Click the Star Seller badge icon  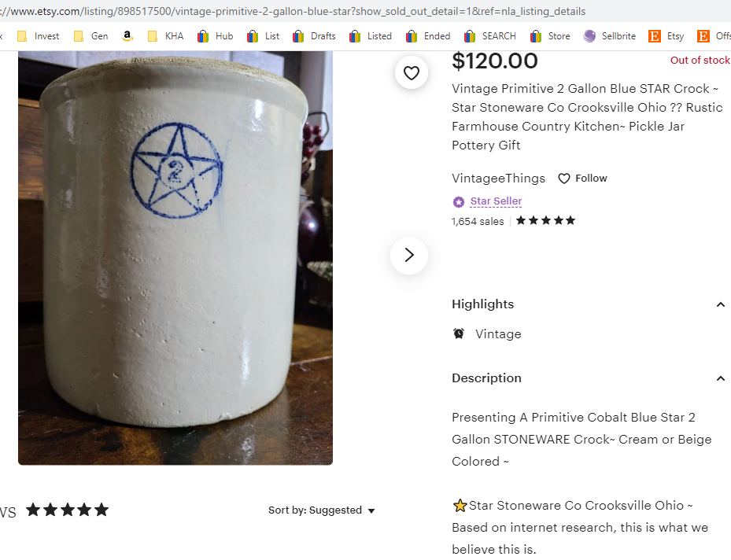tap(459, 202)
